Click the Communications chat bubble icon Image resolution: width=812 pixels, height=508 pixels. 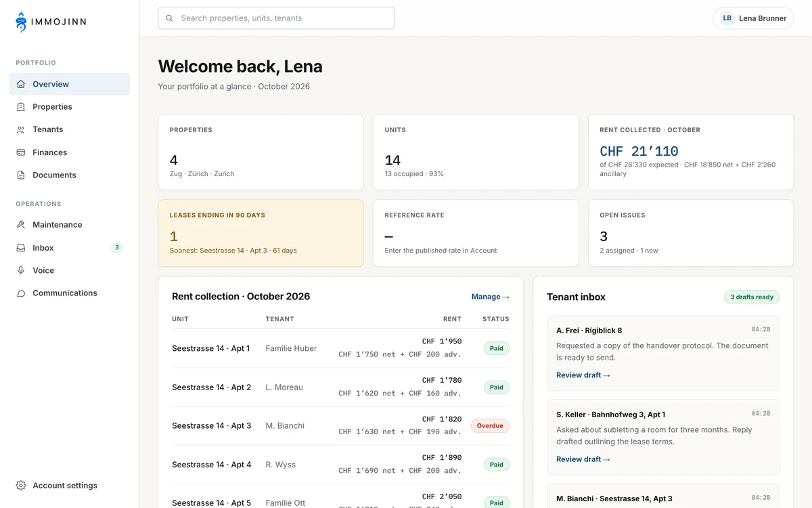click(21, 293)
